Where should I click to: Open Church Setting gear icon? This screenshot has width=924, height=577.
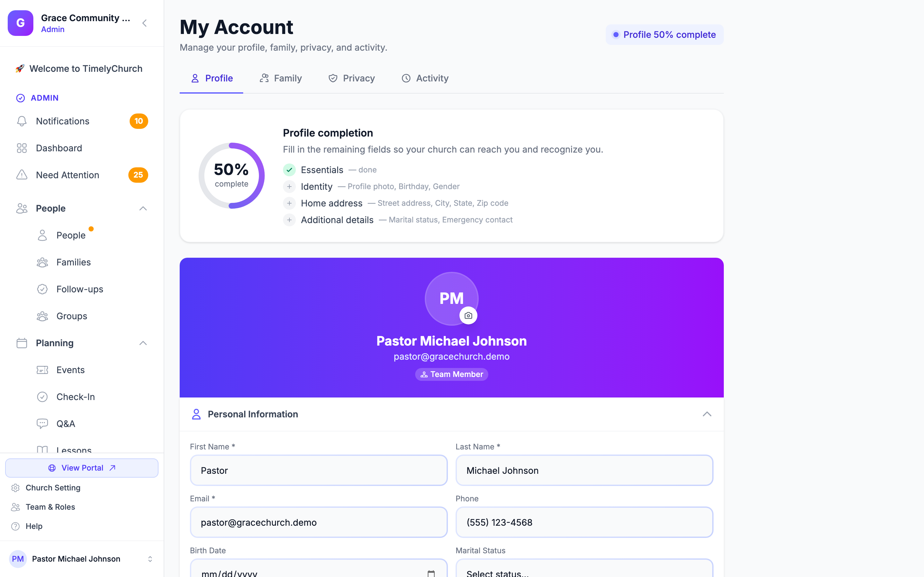point(15,488)
